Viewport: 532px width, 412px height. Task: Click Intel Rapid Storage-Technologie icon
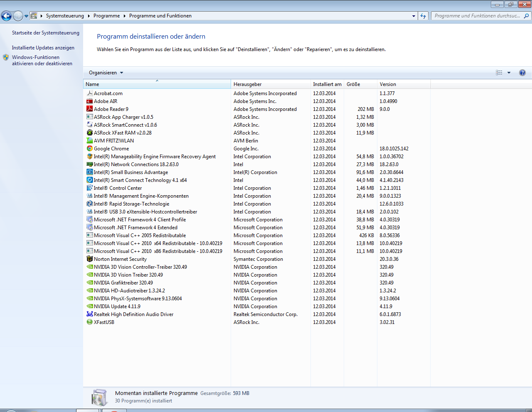pos(89,204)
